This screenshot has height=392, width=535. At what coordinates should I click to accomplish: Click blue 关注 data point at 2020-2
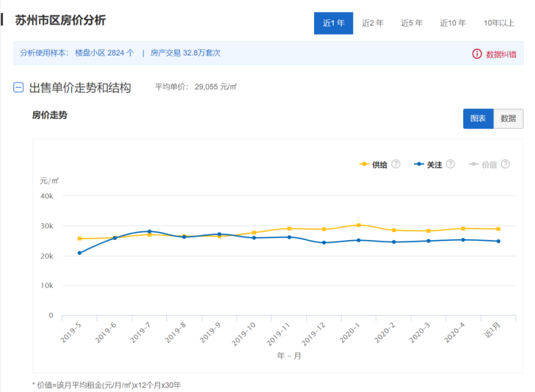tap(394, 242)
